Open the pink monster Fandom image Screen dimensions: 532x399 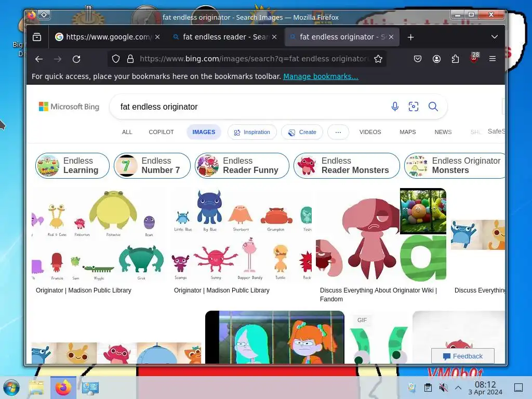pyautogui.click(x=381, y=234)
